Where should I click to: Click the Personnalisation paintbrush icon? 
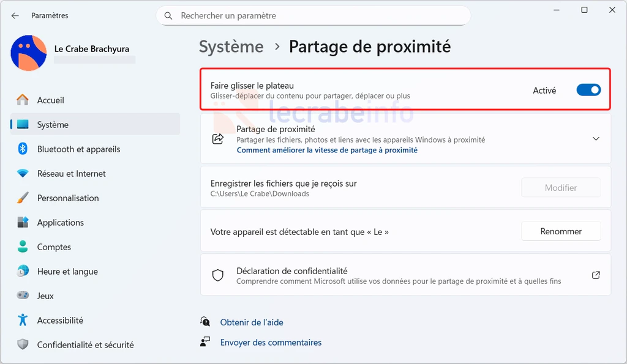[23, 198]
